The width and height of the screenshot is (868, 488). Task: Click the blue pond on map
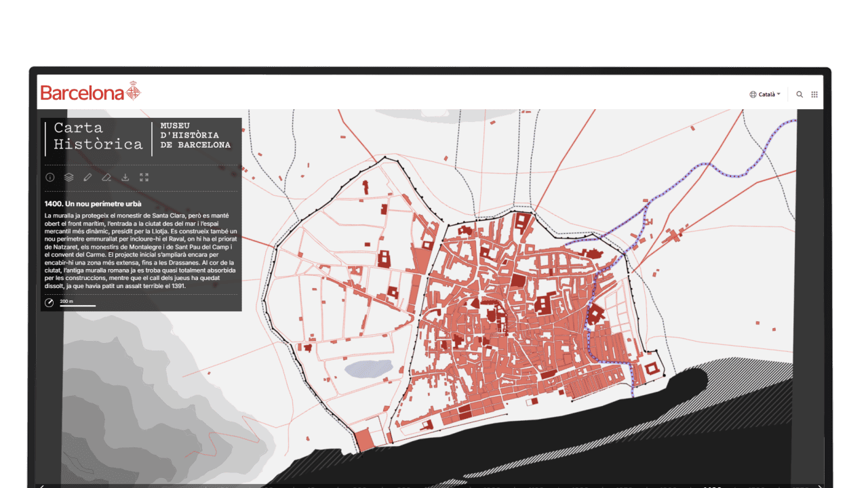[368, 369]
